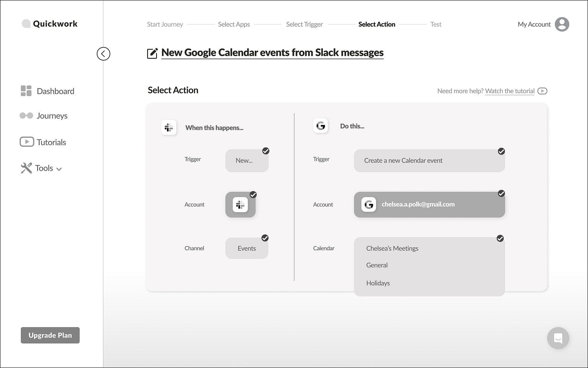This screenshot has height=368, width=588.
Task: Open Journeys in sidebar
Action: (x=44, y=116)
